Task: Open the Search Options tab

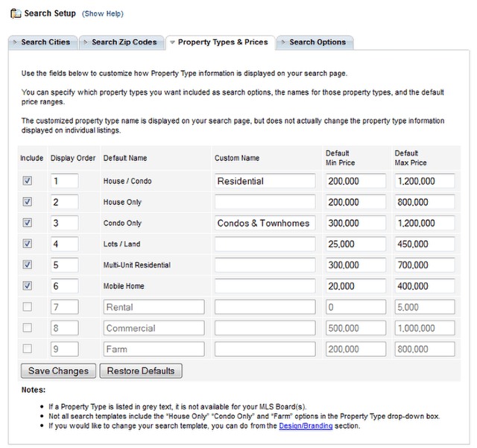Action: (x=315, y=42)
